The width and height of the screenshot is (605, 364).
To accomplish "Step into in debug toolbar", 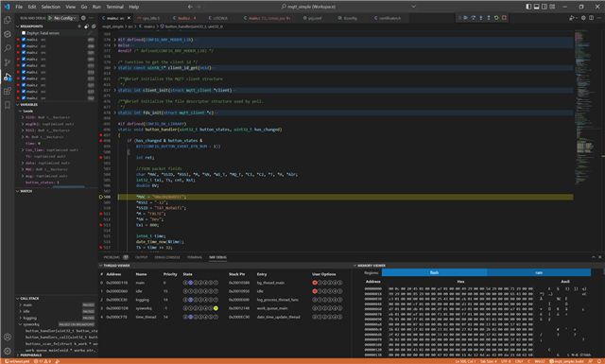I will click(481, 18).
